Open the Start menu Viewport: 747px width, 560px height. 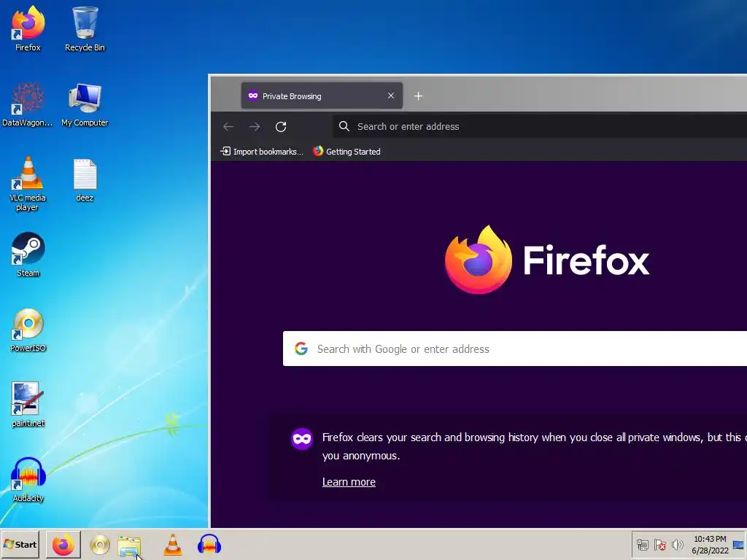[20, 545]
